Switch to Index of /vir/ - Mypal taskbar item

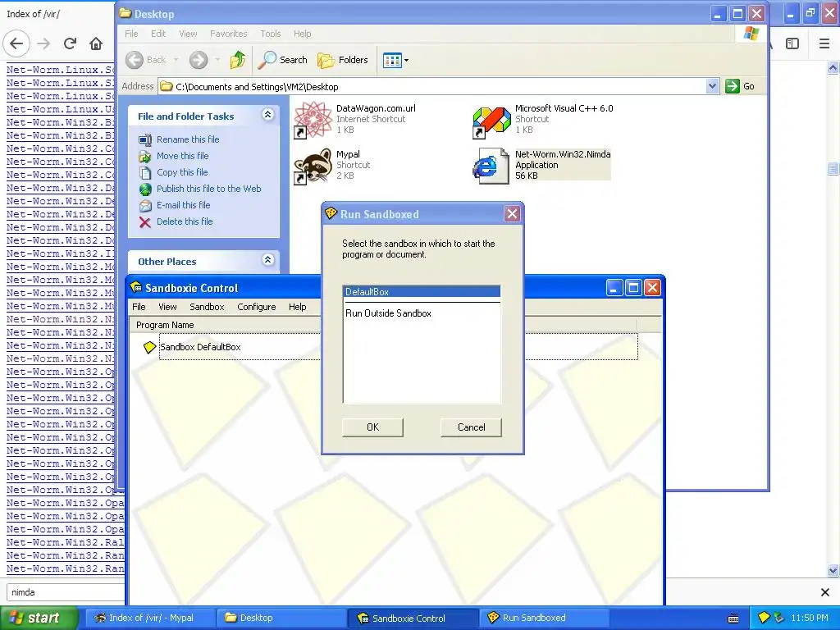pyautogui.click(x=149, y=619)
